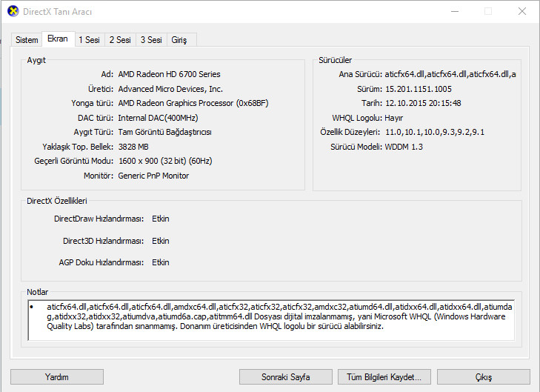Minimize the DirectX Tanı Aracı window
Viewport: 540px width, 392px height.
point(455,11)
